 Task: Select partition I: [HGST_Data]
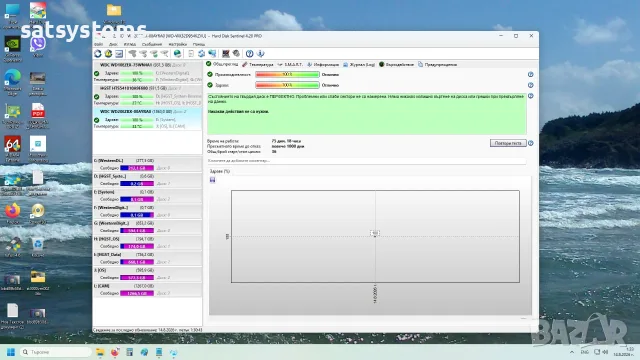147,258
